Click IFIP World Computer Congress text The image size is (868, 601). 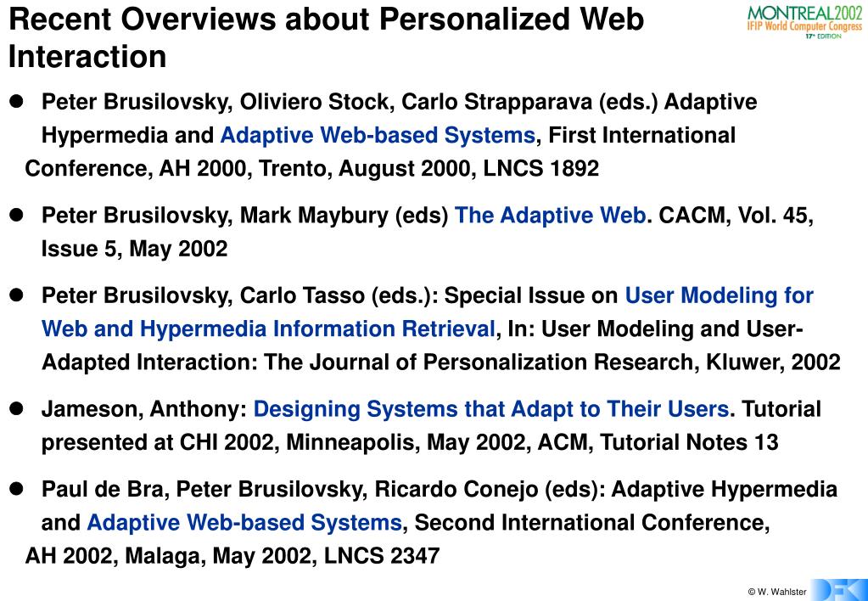(805, 26)
